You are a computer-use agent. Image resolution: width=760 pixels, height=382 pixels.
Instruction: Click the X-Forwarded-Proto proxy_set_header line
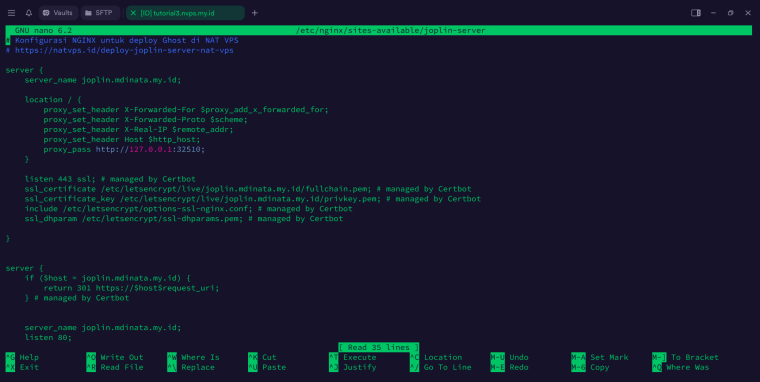click(x=145, y=120)
